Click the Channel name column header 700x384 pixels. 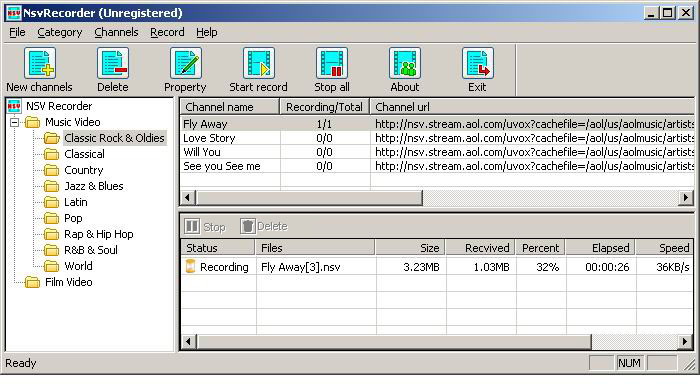coord(229,107)
